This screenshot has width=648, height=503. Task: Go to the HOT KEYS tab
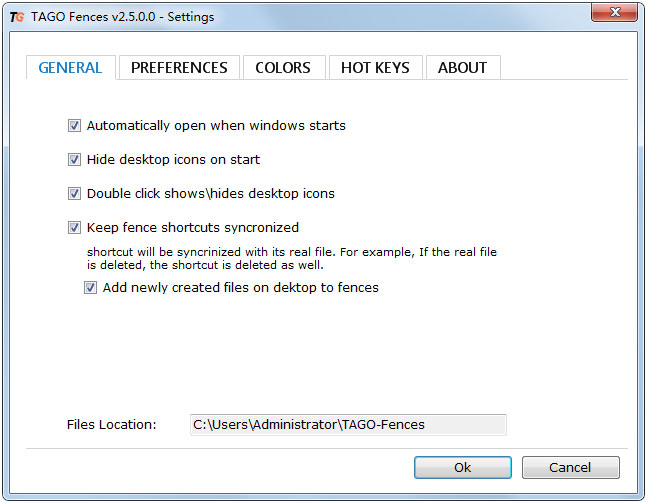click(375, 67)
